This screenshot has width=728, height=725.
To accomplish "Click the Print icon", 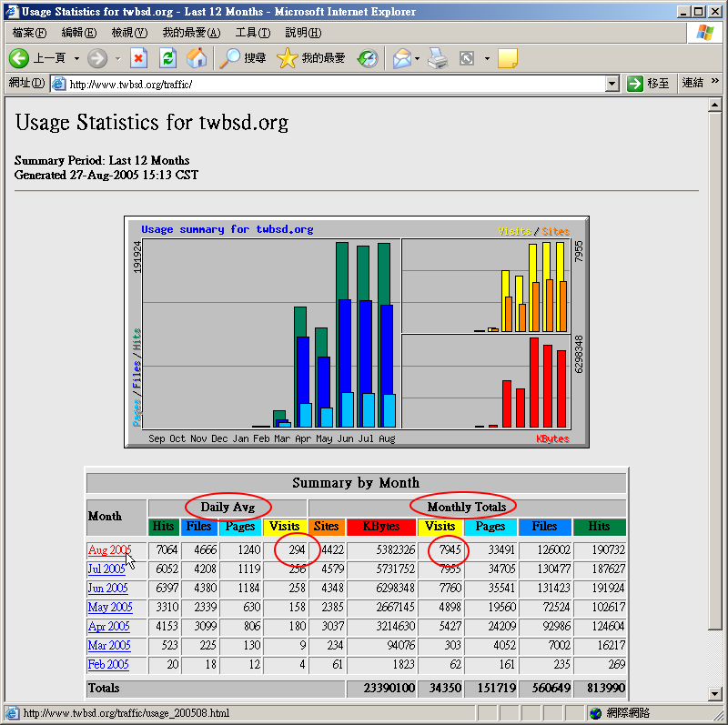I will 439,58.
